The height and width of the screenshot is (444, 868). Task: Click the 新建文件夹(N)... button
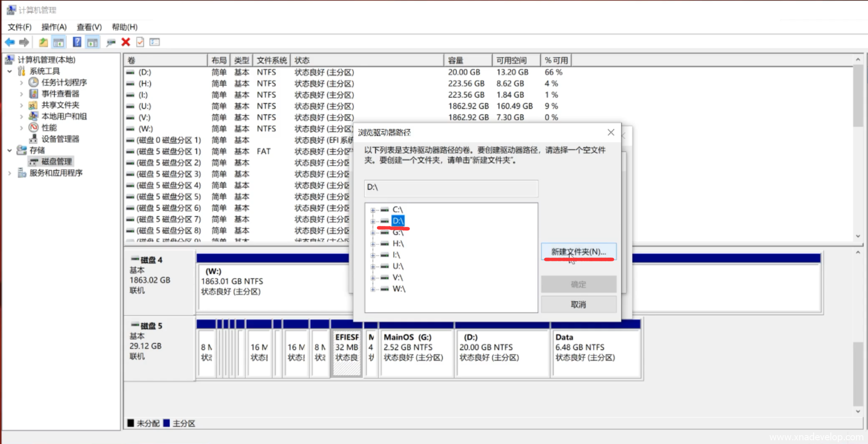[x=578, y=252]
